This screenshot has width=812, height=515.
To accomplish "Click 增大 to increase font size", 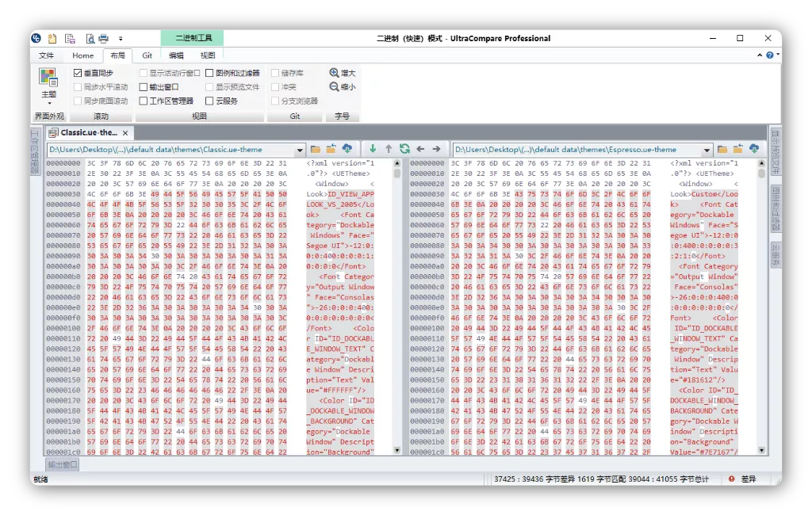I will click(342, 73).
